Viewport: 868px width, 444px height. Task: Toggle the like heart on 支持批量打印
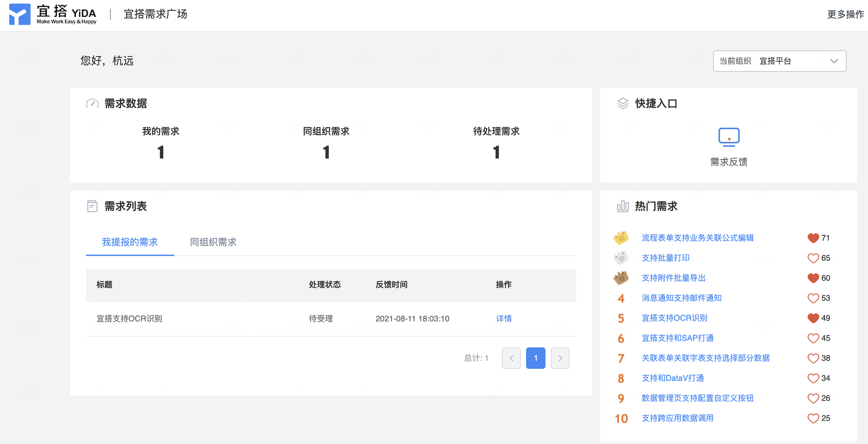[813, 258]
